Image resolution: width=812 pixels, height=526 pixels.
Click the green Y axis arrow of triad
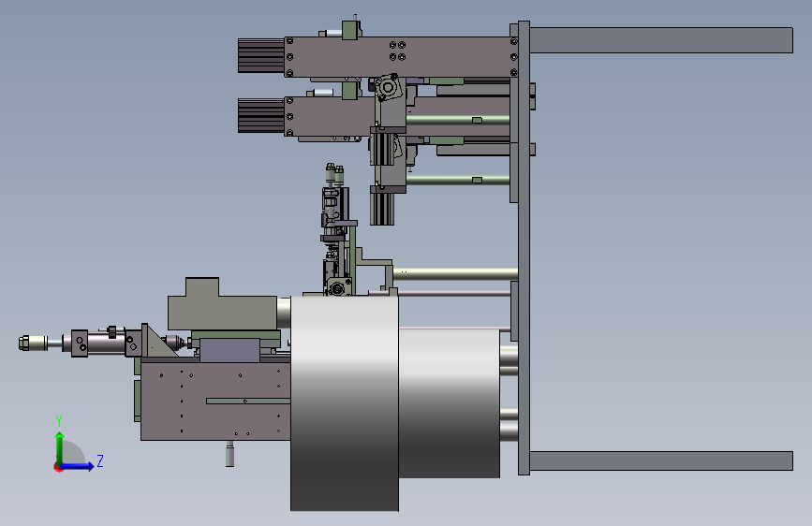click(x=60, y=447)
